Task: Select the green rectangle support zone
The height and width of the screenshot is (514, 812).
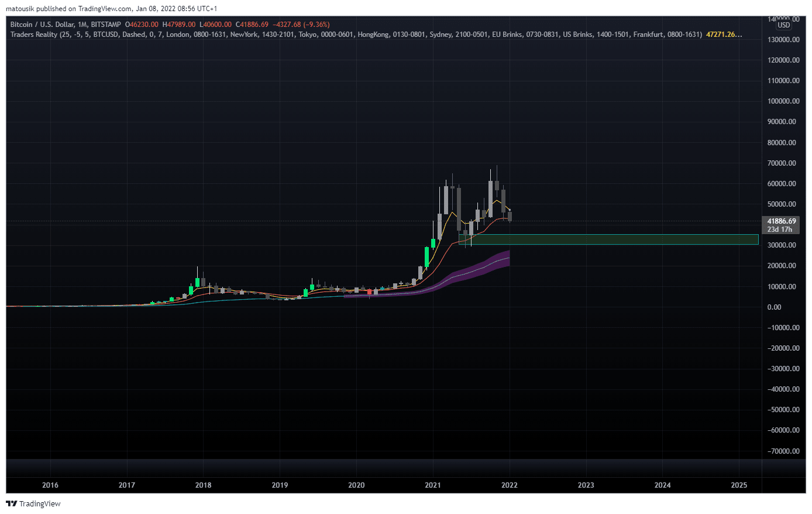Action: (x=614, y=239)
